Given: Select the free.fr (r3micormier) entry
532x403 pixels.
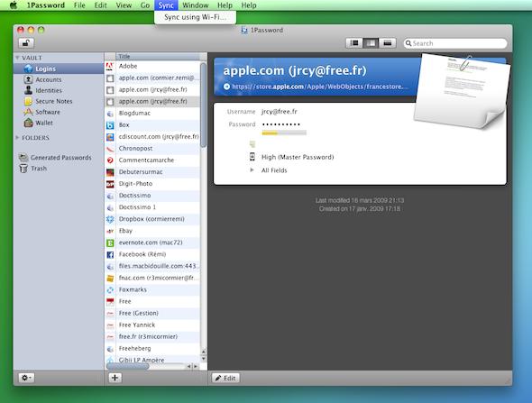Looking at the screenshot, I should tap(152, 336).
